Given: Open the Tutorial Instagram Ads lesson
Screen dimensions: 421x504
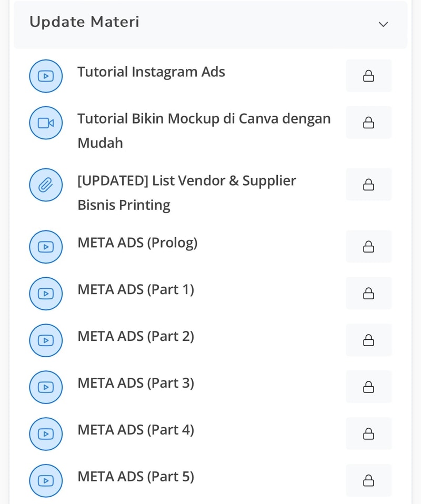Looking at the screenshot, I should 151,72.
